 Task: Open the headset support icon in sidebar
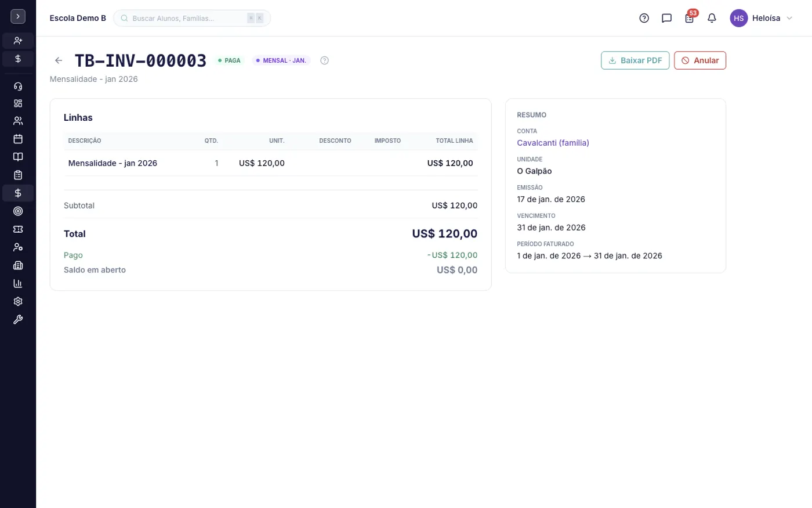pyautogui.click(x=18, y=87)
